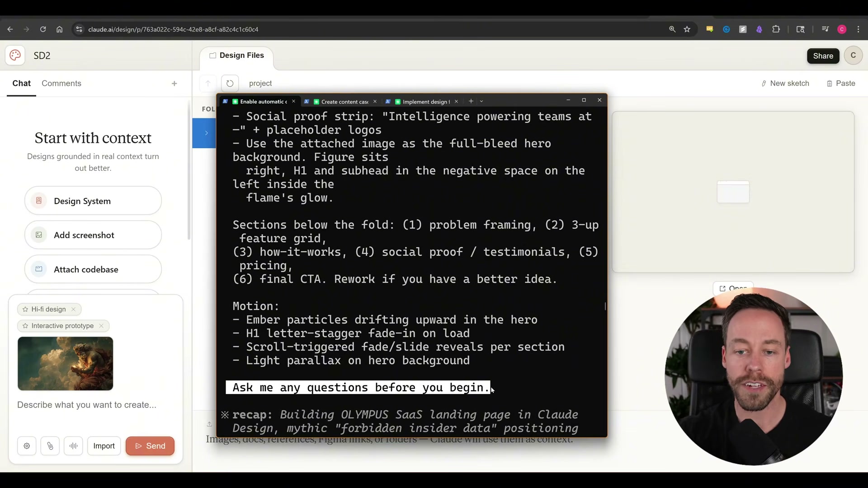Viewport: 868px width, 488px height.
Task: Switch to the Chat tab
Action: pos(21,84)
